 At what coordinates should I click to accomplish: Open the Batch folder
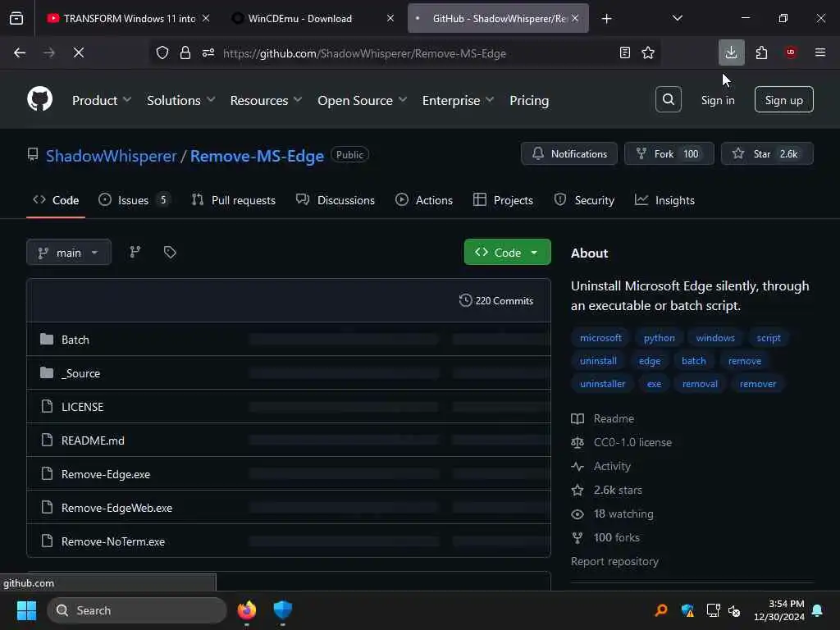[x=75, y=340]
